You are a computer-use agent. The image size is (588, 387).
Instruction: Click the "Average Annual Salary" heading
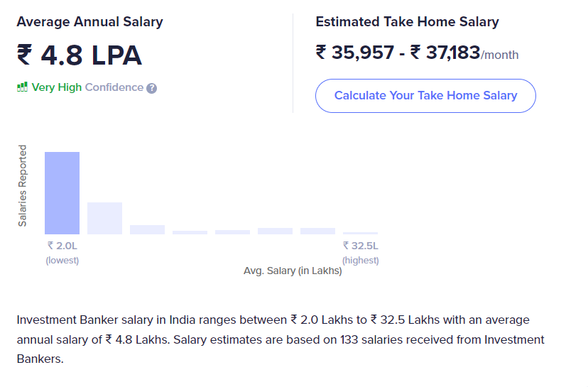[x=89, y=22]
